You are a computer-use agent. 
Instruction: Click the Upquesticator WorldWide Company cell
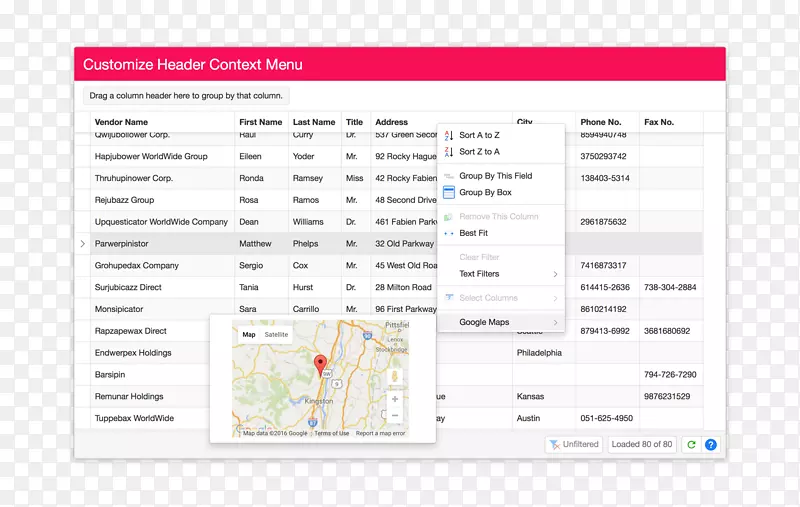(162, 222)
